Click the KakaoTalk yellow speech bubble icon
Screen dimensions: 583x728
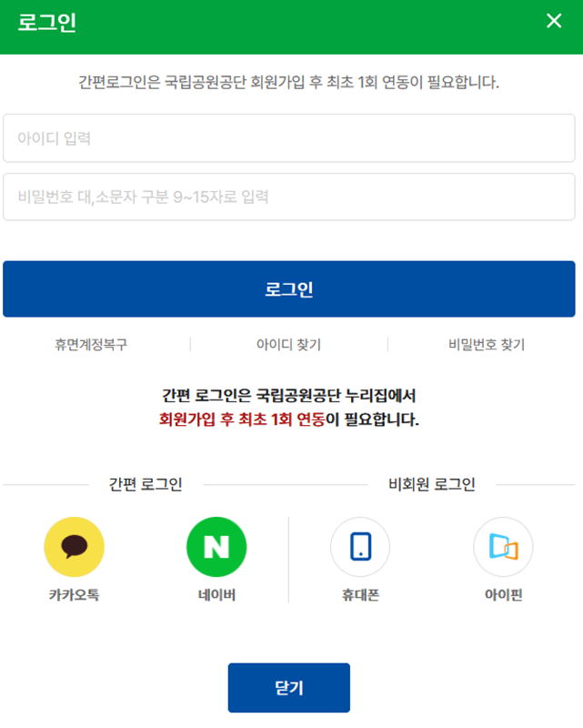coord(75,547)
